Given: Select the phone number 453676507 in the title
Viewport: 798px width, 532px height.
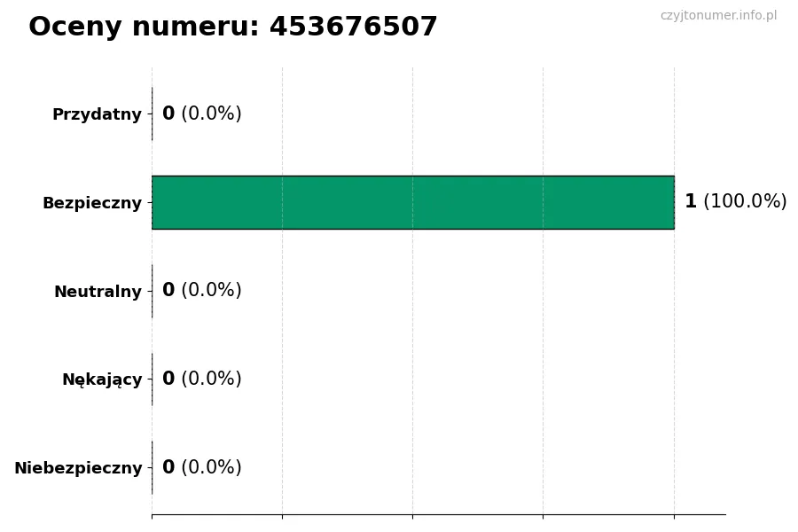Looking at the screenshot, I should (x=353, y=27).
